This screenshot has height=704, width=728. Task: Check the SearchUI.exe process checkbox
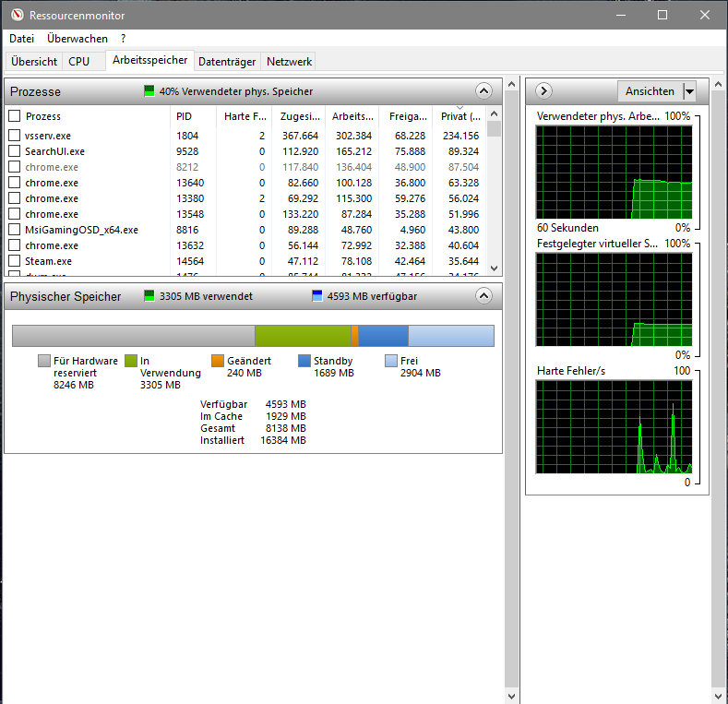[x=15, y=151]
